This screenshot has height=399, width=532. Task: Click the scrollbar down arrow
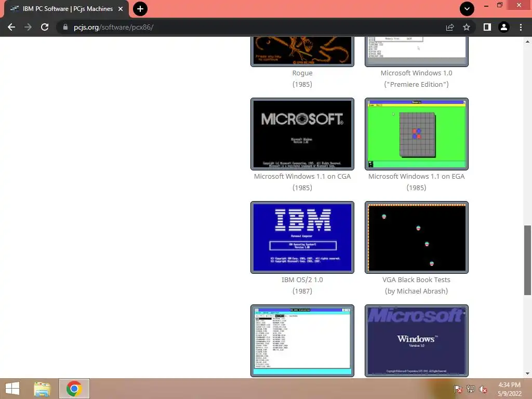pos(527,374)
